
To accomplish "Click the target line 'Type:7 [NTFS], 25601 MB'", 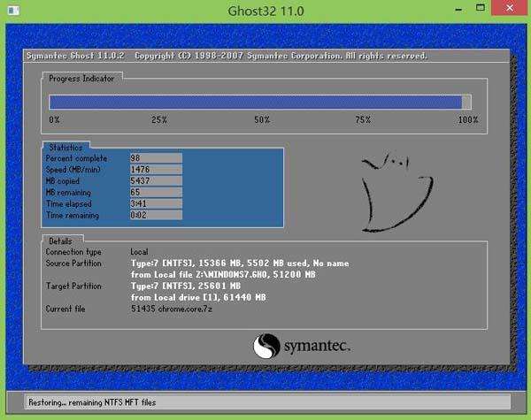I will [186, 286].
